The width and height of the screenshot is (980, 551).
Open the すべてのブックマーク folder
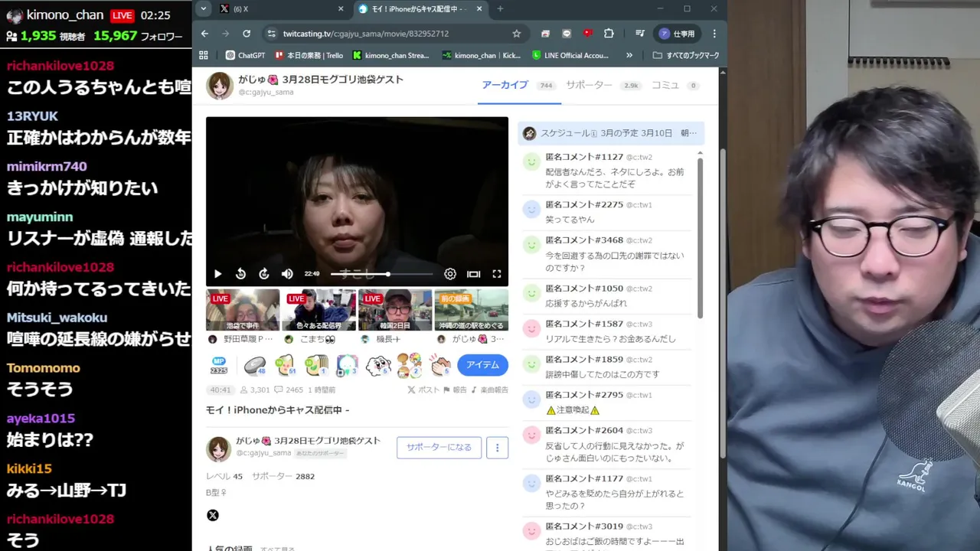tap(686, 55)
